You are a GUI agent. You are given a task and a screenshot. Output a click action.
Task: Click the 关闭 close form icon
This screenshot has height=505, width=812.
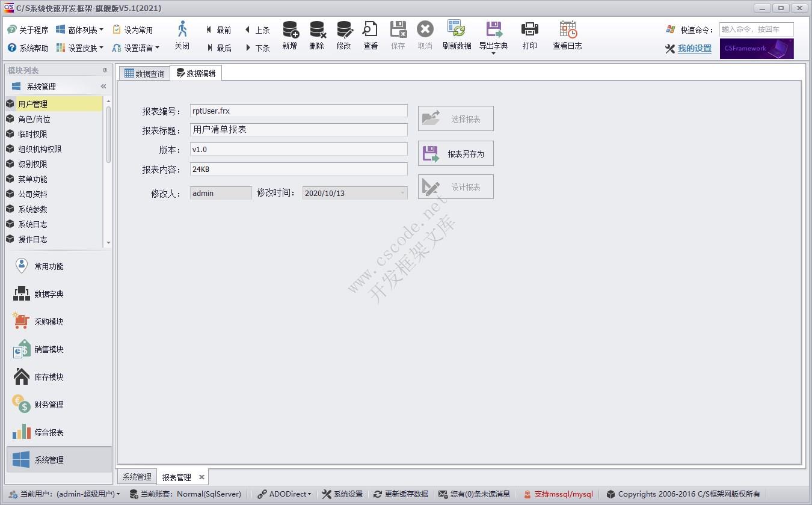pos(182,36)
